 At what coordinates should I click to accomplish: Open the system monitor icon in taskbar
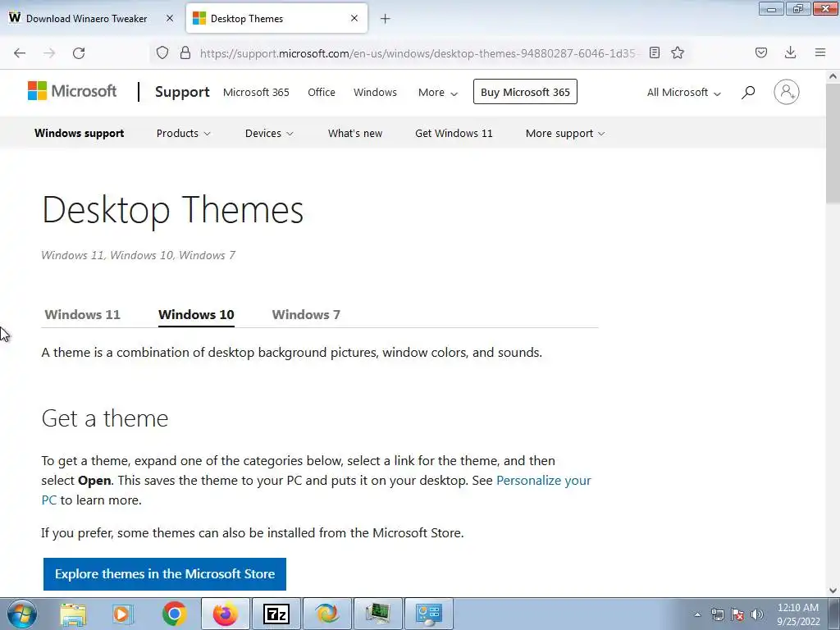378,614
